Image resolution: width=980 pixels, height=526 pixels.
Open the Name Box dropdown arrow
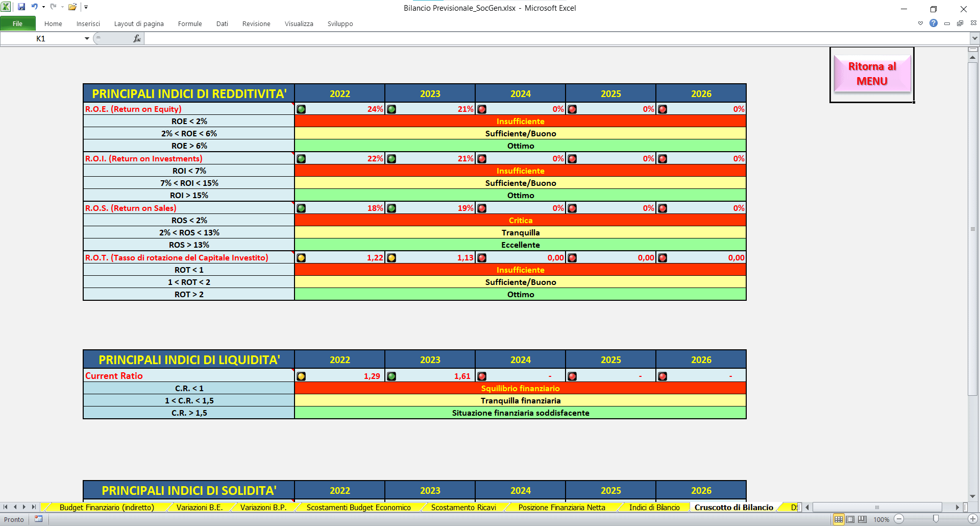point(87,38)
